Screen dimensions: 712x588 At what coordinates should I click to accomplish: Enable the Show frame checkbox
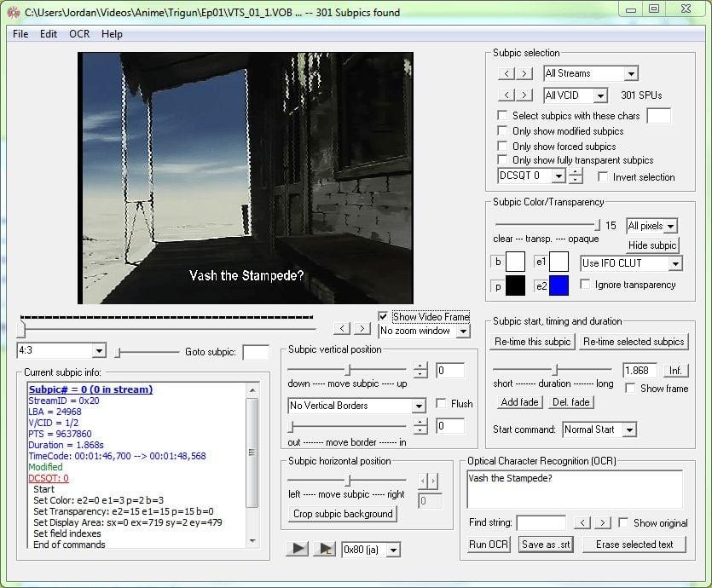[x=630, y=389]
